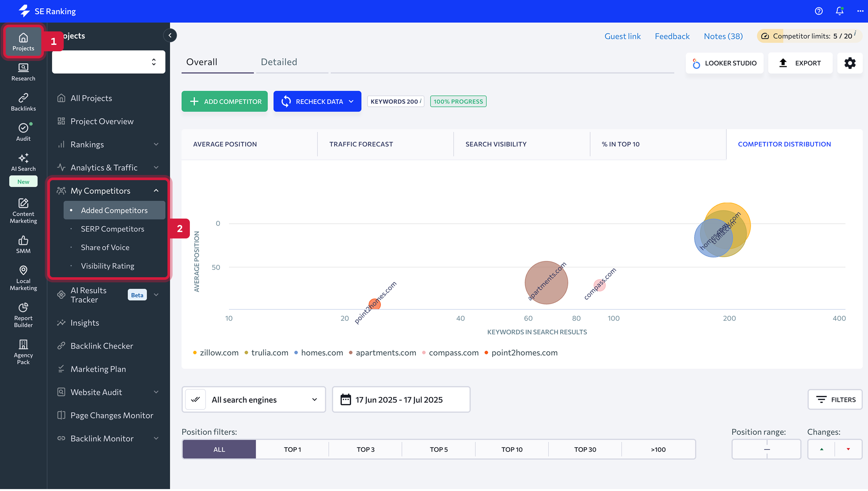This screenshot has width=868, height=491.
Task: Select the TOP 30 position filter
Action: 585,450
